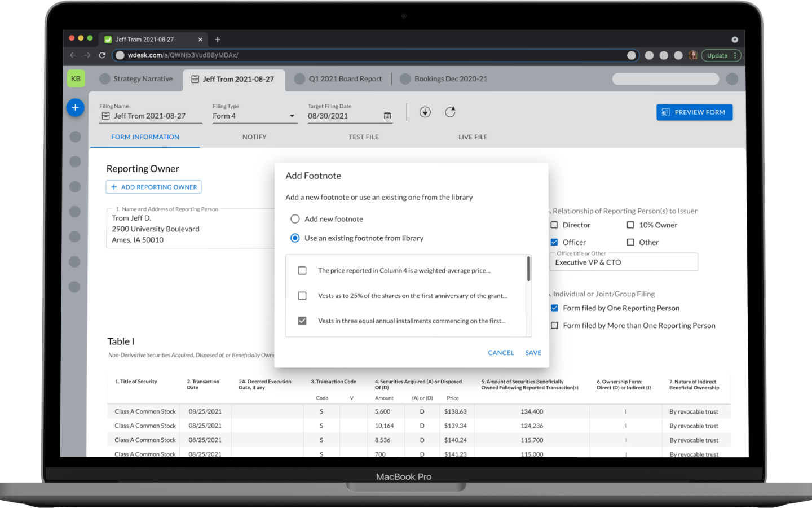Click the beneficially owned cell 124,236
Screen dimensions: 812x508
pos(532,426)
